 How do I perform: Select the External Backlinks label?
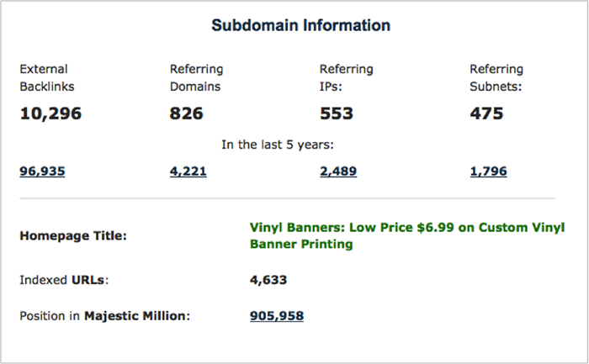(47, 77)
